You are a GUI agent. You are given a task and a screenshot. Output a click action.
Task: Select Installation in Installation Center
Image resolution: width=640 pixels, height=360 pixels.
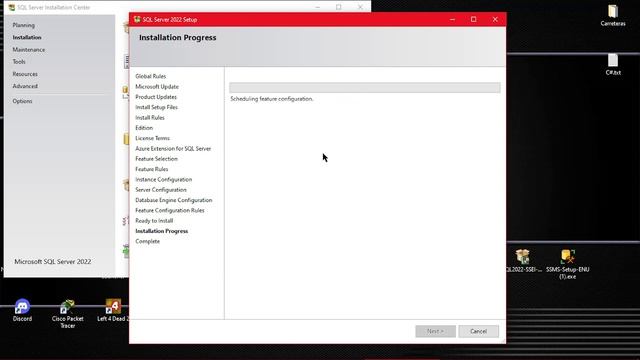coord(27,38)
